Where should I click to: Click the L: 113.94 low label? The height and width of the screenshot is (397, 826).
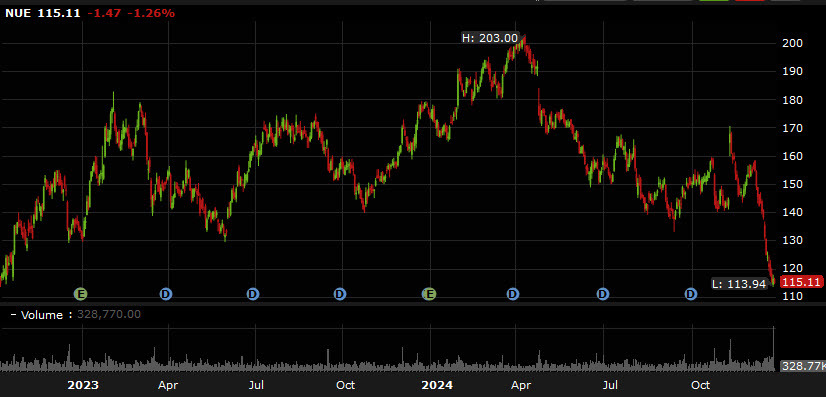[739, 284]
